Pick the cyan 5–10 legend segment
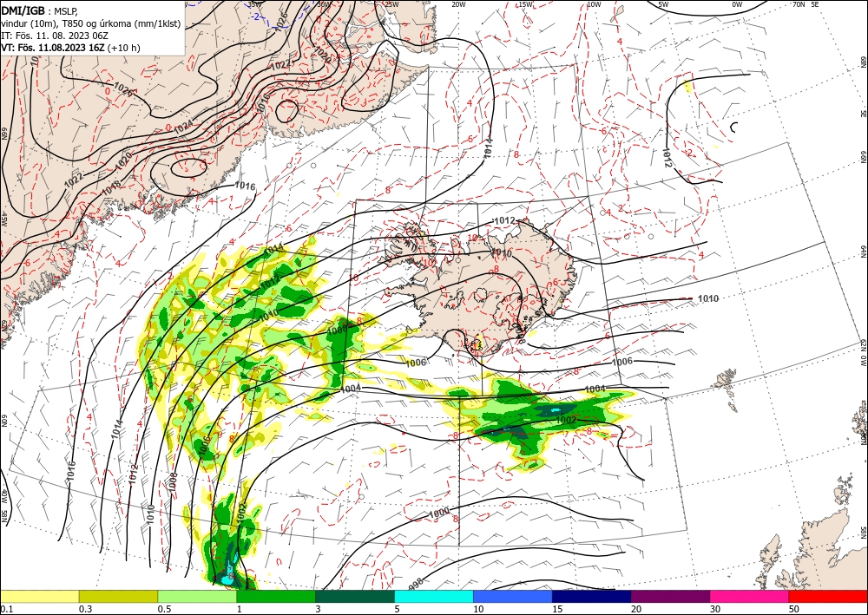The image size is (868, 615). pos(433,596)
